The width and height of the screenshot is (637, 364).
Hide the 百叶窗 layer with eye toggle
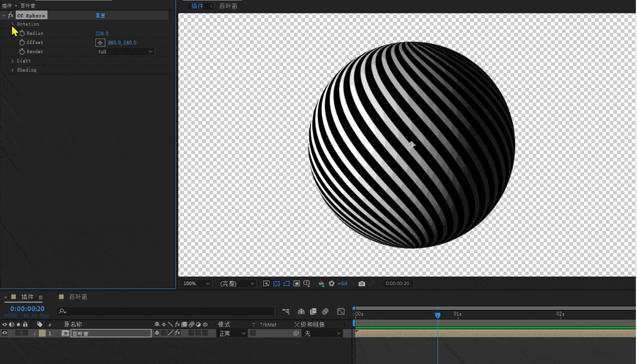5,334
